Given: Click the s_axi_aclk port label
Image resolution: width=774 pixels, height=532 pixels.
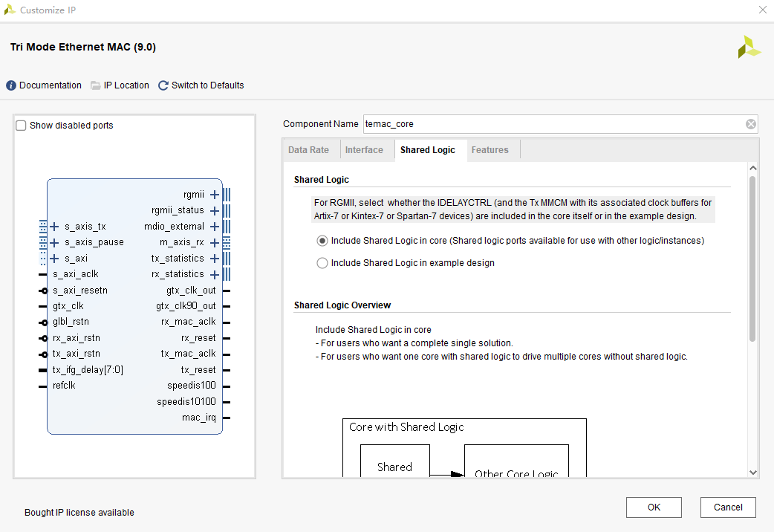Looking at the screenshot, I should pyautogui.click(x=76, y=274).
